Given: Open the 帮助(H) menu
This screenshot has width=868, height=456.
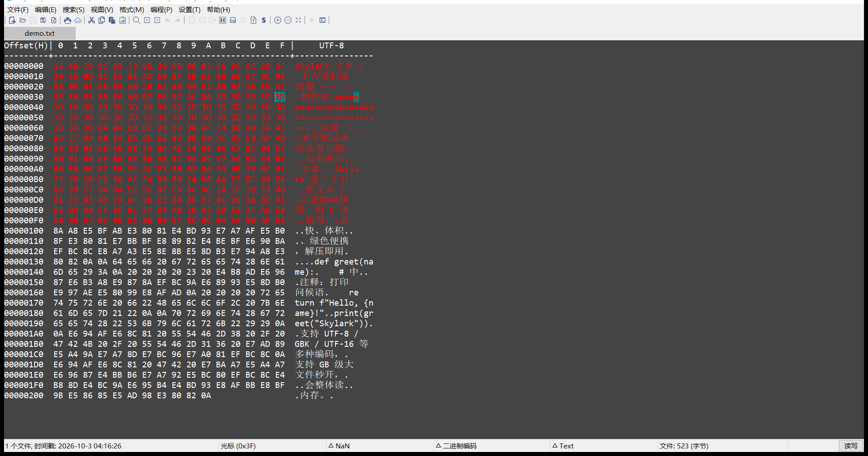Looking at the screenshot, I should click(219, 9).
